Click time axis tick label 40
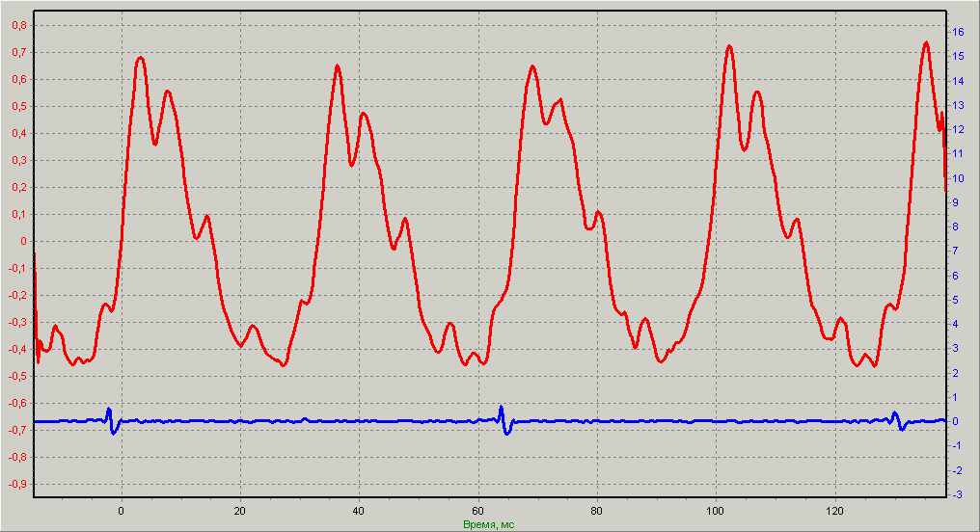Image resolution: width=980 pixels, height=532 pixels. 359,511
